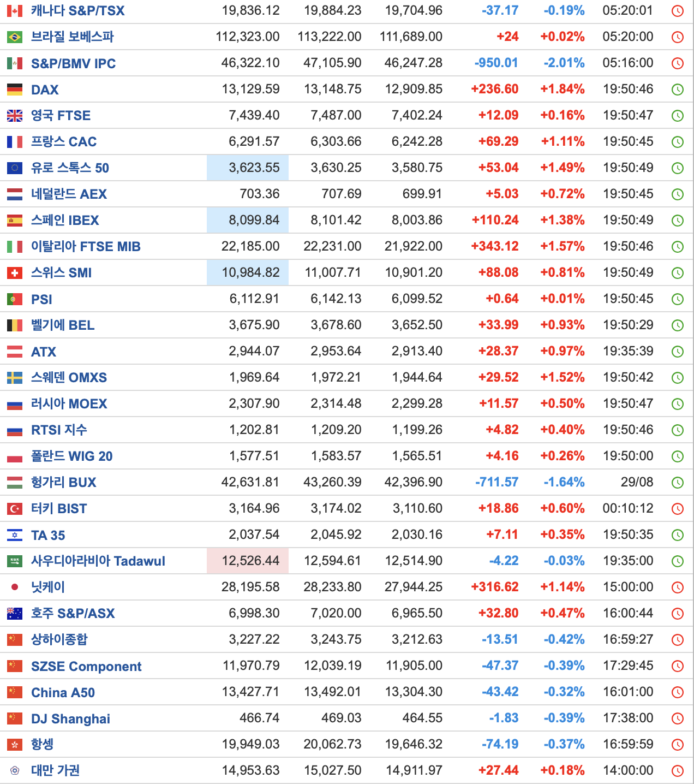Open the 스위스 SMI index link
The image size is (694, 784).
tap(61, 272)
